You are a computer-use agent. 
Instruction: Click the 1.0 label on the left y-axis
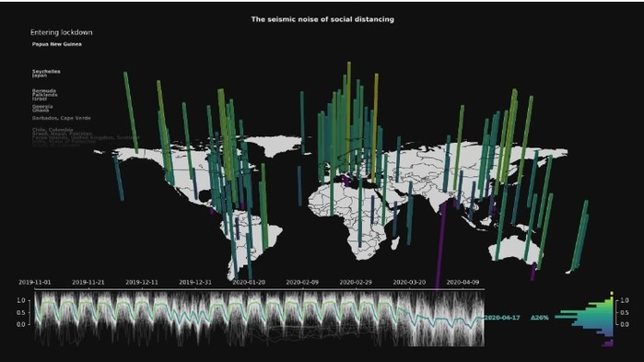point(21,300)
